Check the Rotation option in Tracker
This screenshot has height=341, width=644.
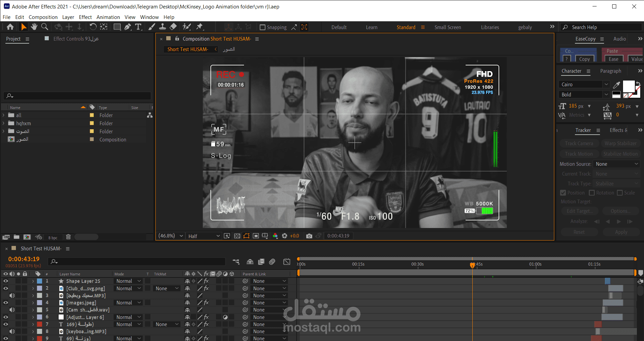point(592,193)
